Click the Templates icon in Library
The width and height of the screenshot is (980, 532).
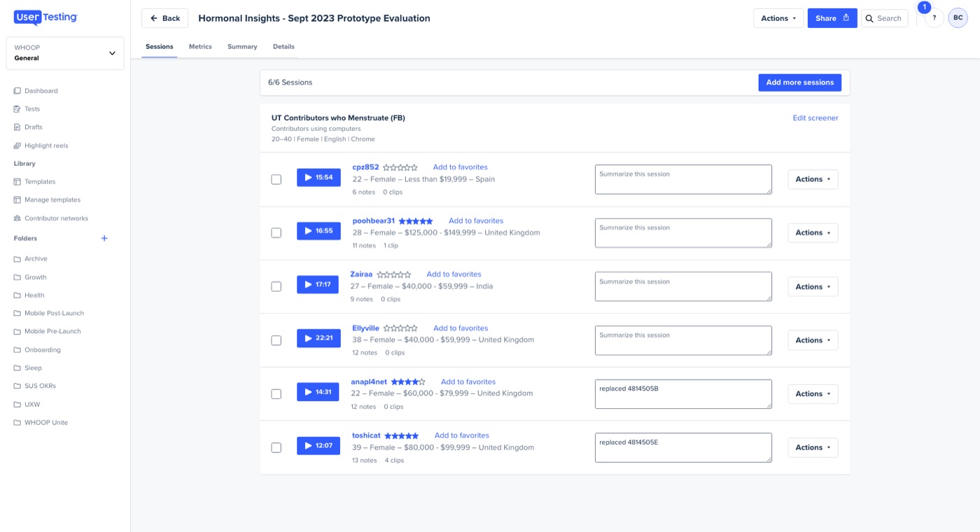tap(17, 182)
